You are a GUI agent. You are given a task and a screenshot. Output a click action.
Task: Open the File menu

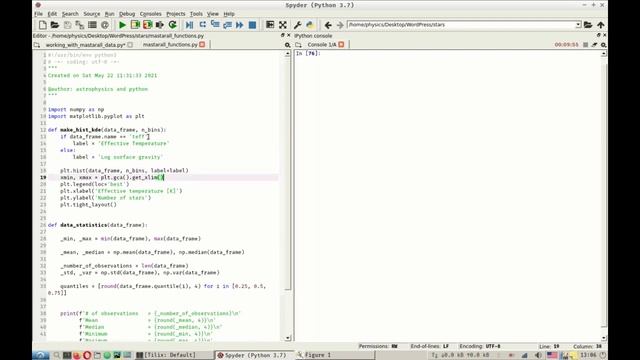click(x=38, y=14)
